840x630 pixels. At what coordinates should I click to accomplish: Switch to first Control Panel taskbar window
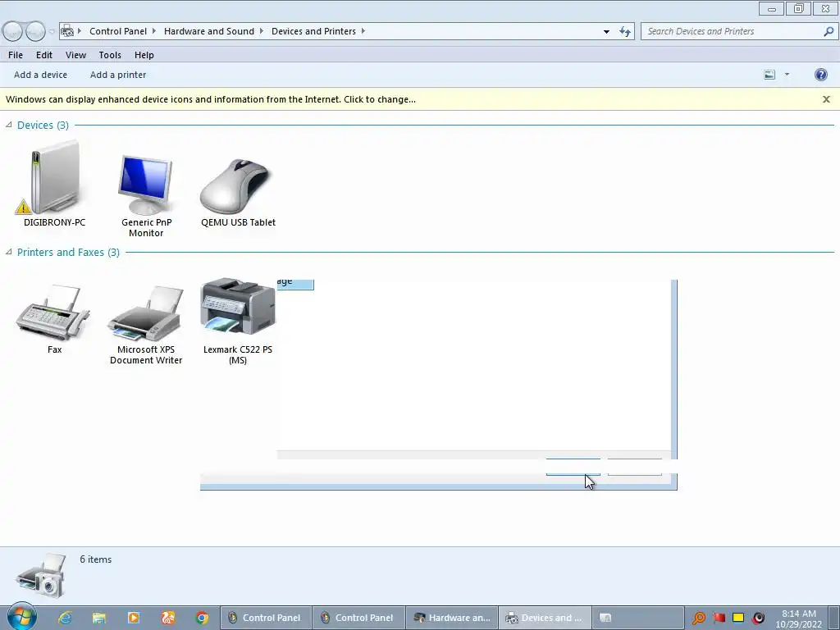point(266,618)
